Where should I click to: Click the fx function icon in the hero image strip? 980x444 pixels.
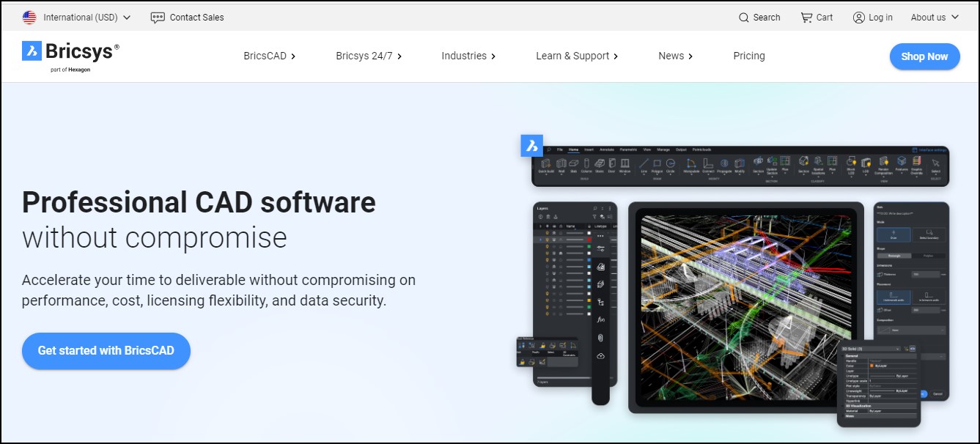pyautogui.click(x=600, y=319)
